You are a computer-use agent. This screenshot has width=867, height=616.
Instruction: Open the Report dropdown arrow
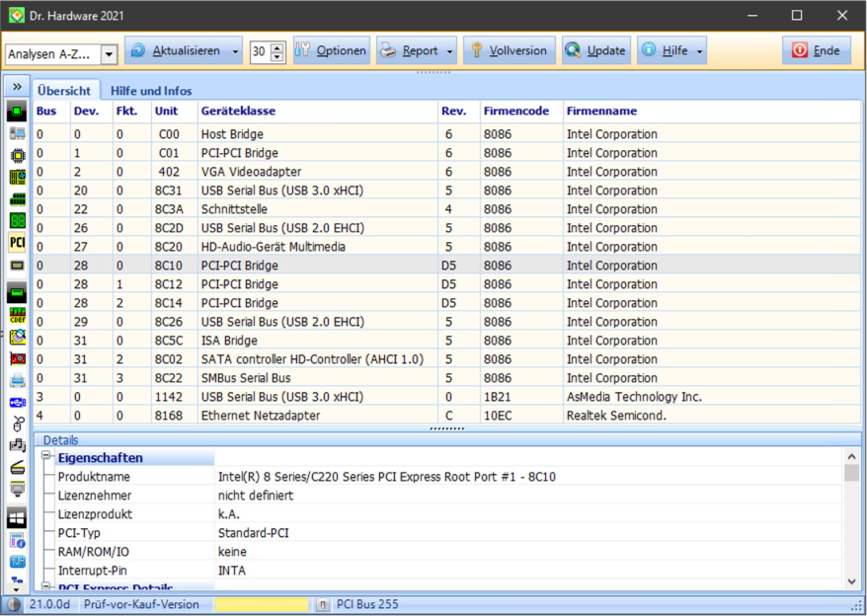click(450, 51)
